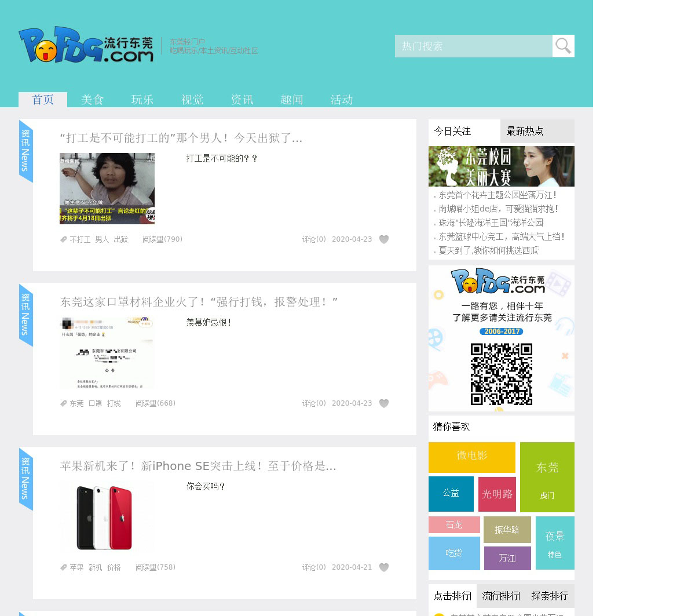The width and height of the screenshot is (695, 616).
Task: Like the 口罩材料企业 article heart
Action: [x=384, y=403]
